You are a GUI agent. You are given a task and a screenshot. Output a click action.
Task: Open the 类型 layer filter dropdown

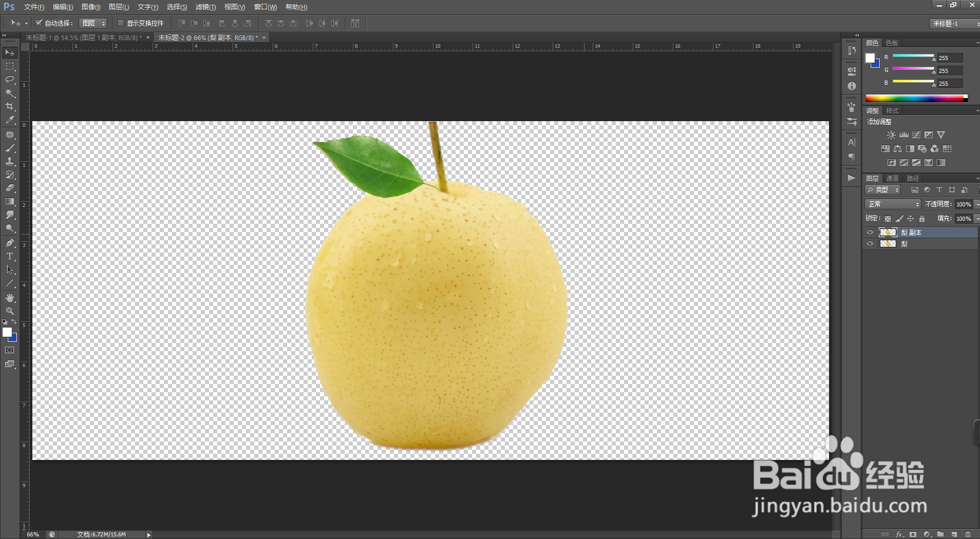click(x=883, y=190)
